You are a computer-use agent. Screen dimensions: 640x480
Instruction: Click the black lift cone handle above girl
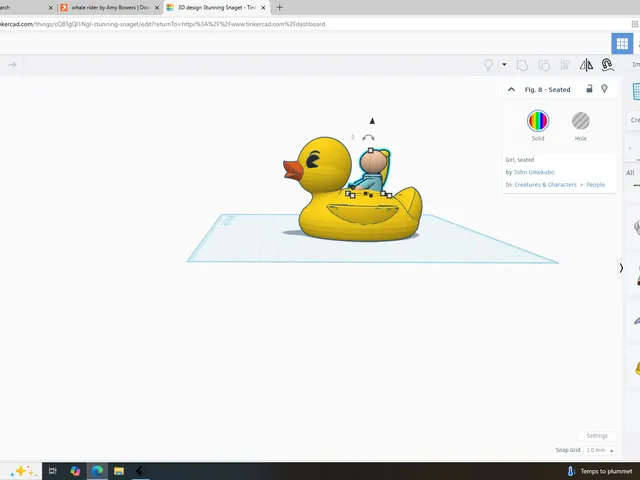coord(372,121)
